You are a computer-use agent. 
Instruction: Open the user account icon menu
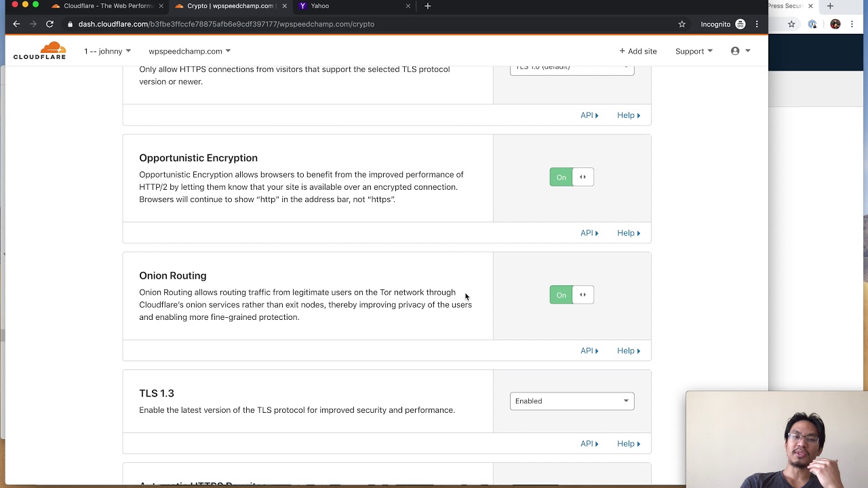pyautogui.click(x=740, y=51)
